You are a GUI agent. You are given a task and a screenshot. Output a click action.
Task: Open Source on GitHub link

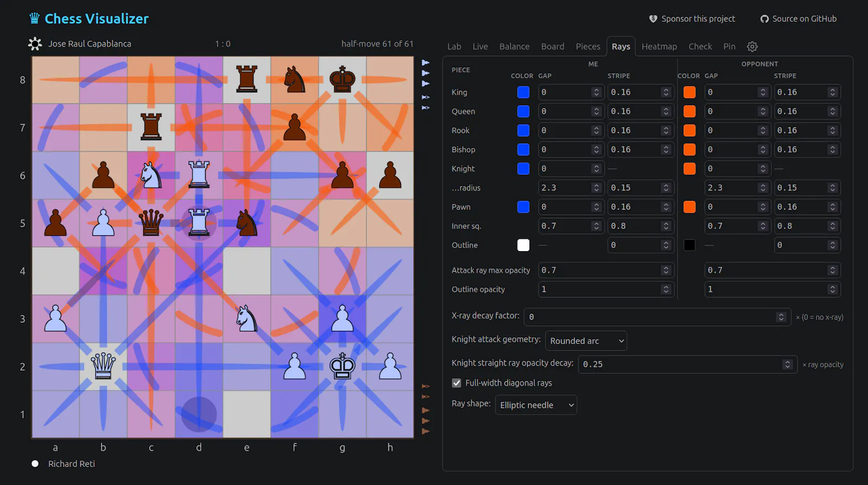coord(799,18)
